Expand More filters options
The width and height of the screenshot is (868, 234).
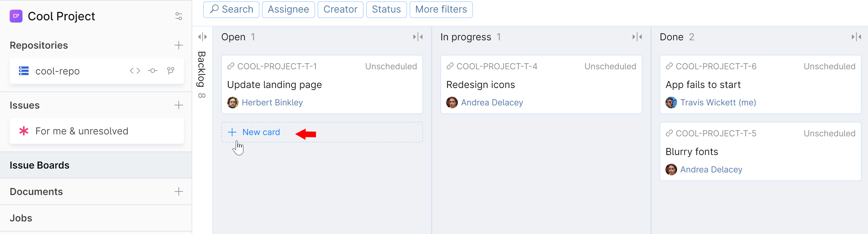click(441, 9)
